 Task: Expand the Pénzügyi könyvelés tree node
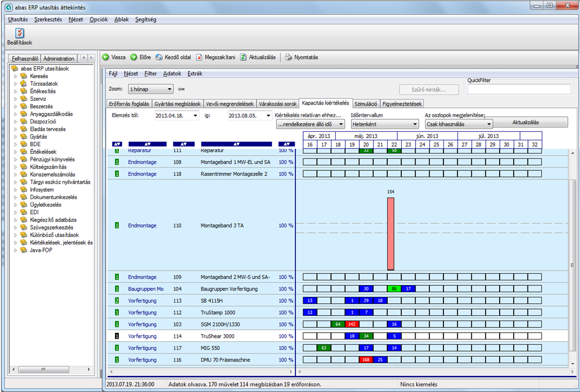(16, 159)
